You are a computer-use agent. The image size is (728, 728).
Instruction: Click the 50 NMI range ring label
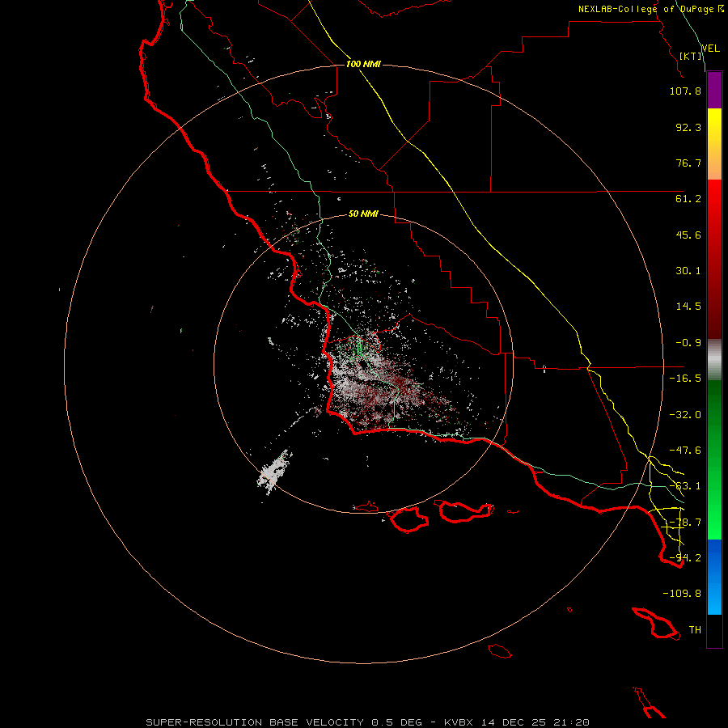tap(363, 214)
